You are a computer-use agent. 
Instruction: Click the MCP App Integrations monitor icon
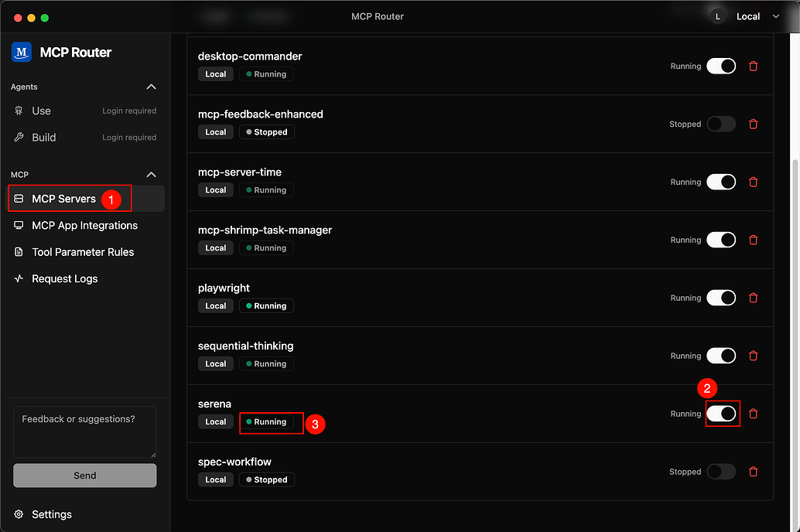[19, 226]
